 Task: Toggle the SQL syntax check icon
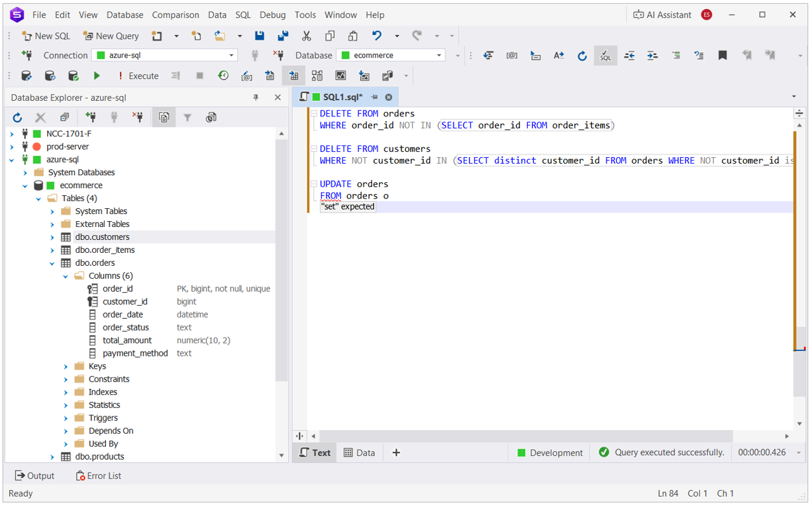(605, 56)
